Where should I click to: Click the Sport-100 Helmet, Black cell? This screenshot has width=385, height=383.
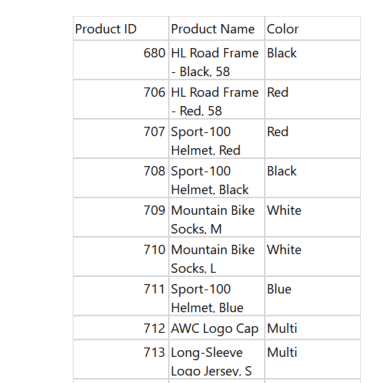[x=217, y=178]
